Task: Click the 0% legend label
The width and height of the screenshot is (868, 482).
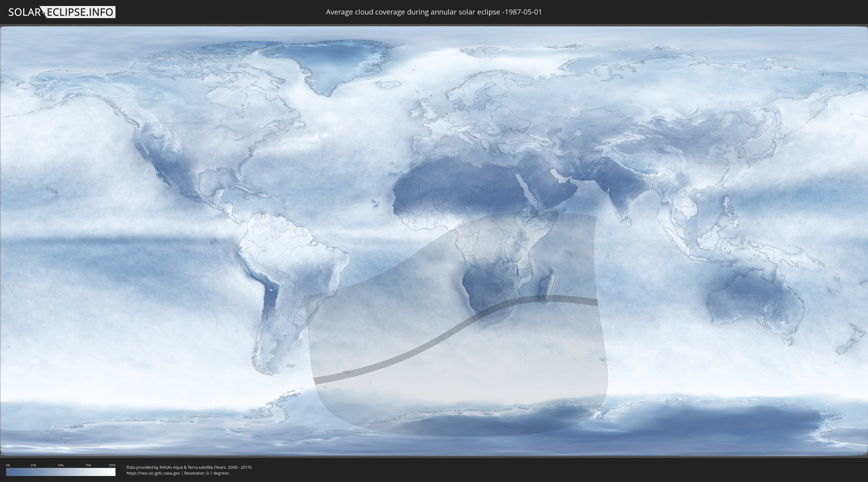Action: [x=8, y=465]
